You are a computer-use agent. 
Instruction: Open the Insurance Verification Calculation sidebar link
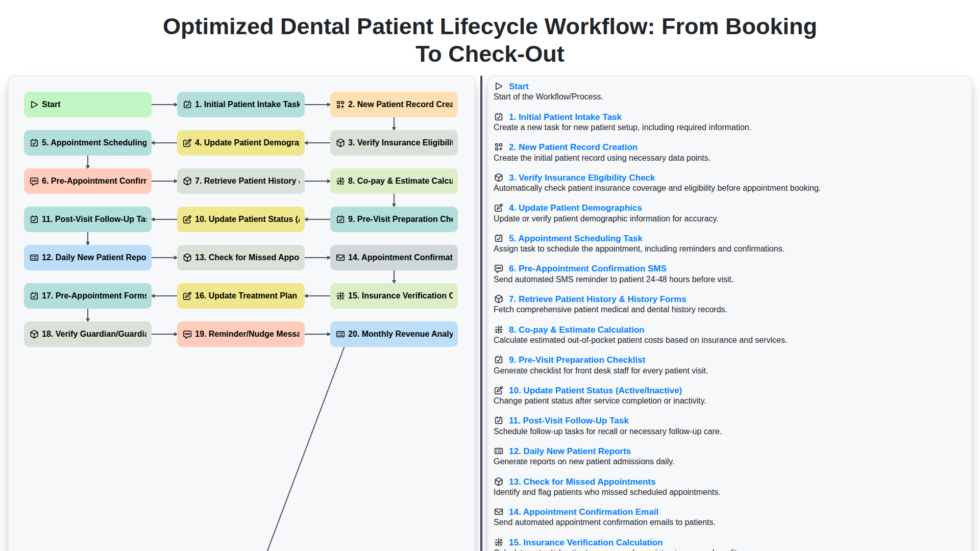pyautogui.click(x=585, y=542)
